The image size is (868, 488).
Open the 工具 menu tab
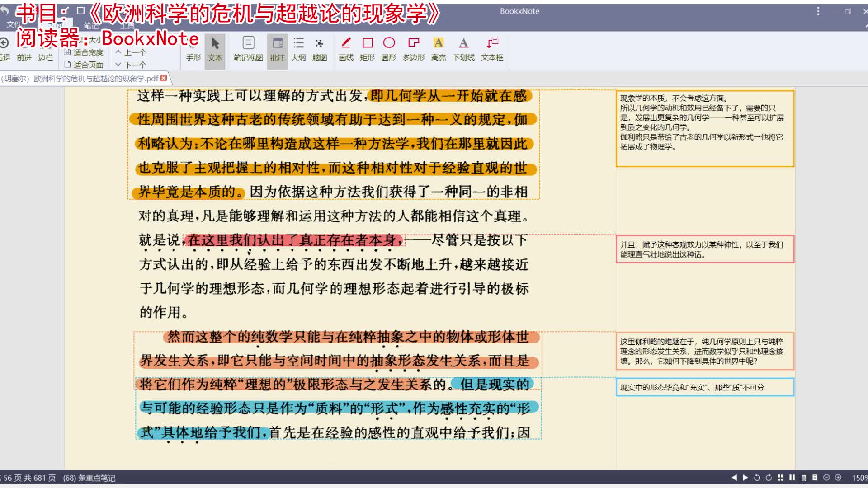pyautogui.click(x=127, y=25)
